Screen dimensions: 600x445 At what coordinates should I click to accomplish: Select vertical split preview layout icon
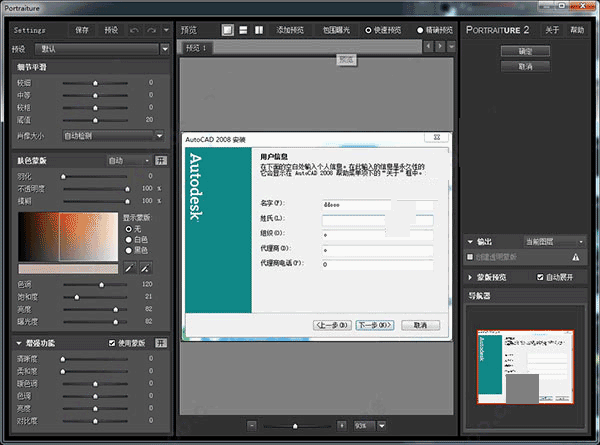click(x=260, y=30)
